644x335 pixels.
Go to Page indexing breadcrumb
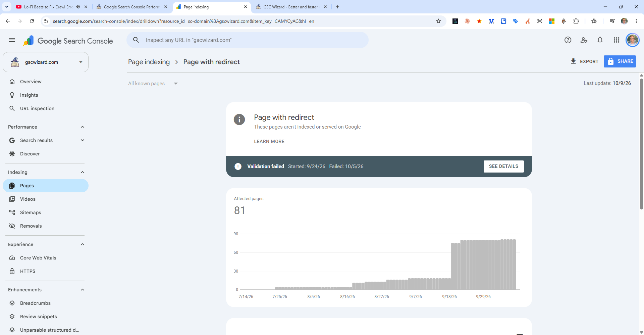click(x=149, y=62)
